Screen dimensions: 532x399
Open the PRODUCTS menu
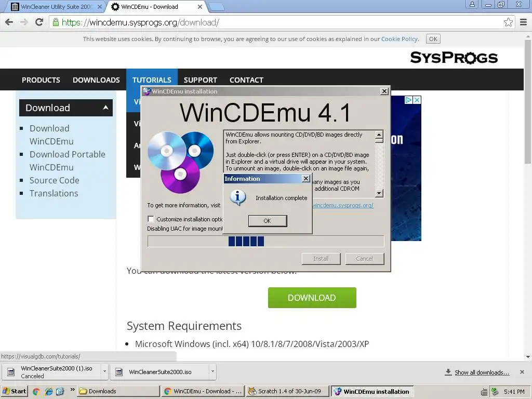(41, 80)
